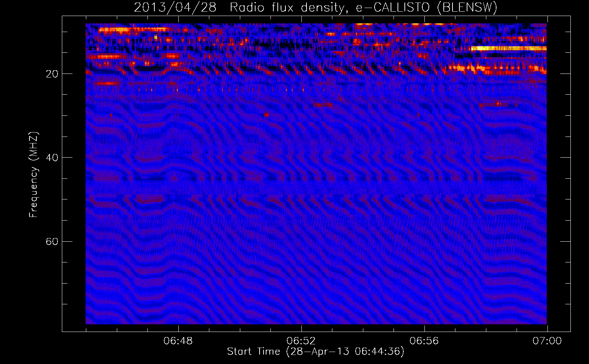Select the 06:56 time tick label
589x364 pixels.
coord(424,341)
